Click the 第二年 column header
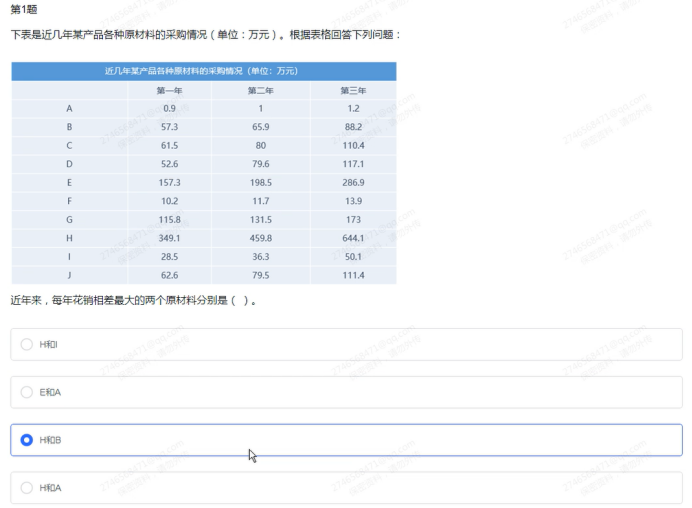The width and height of the screenshot is (692, 508). (x=260, y=90)
